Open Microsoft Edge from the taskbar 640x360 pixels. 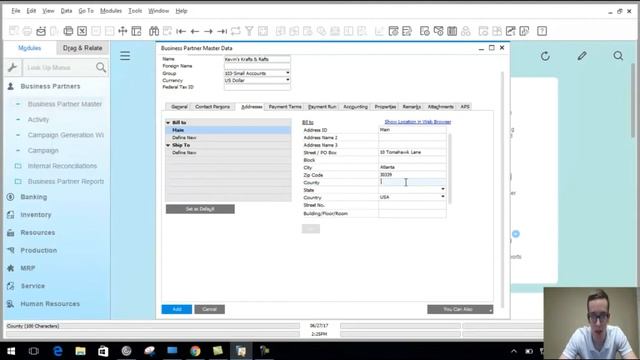point(58,351)
